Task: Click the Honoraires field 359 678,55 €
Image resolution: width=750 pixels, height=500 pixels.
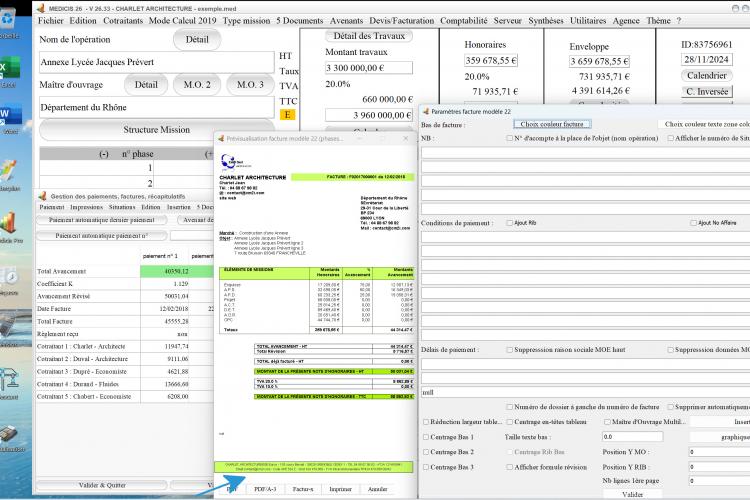Action: tap(491, 60)
